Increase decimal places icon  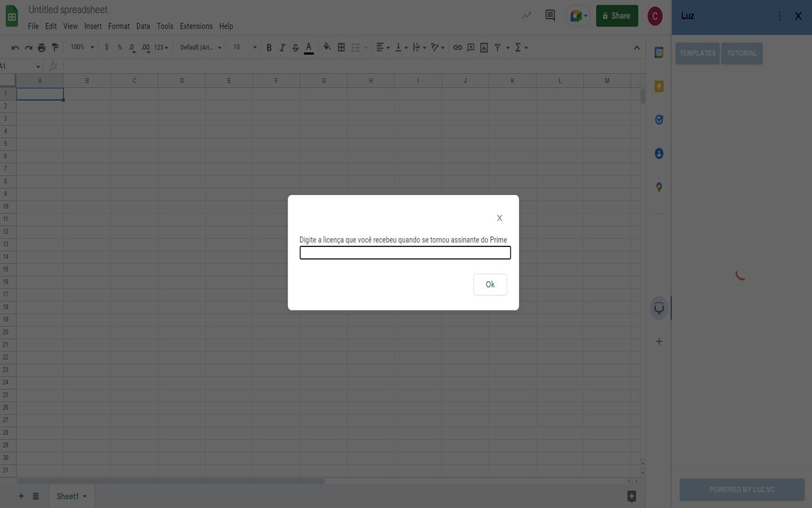[x=146, y=48]
